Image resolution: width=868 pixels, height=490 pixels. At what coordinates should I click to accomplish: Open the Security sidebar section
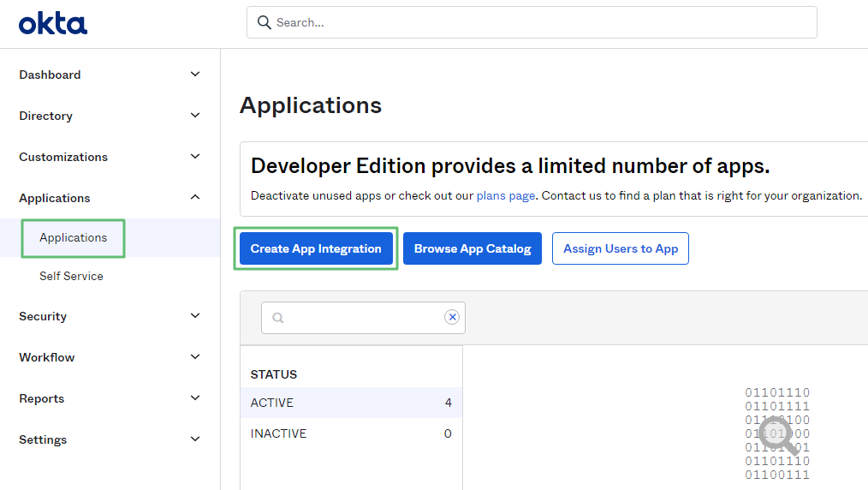[x=43, y=316]
